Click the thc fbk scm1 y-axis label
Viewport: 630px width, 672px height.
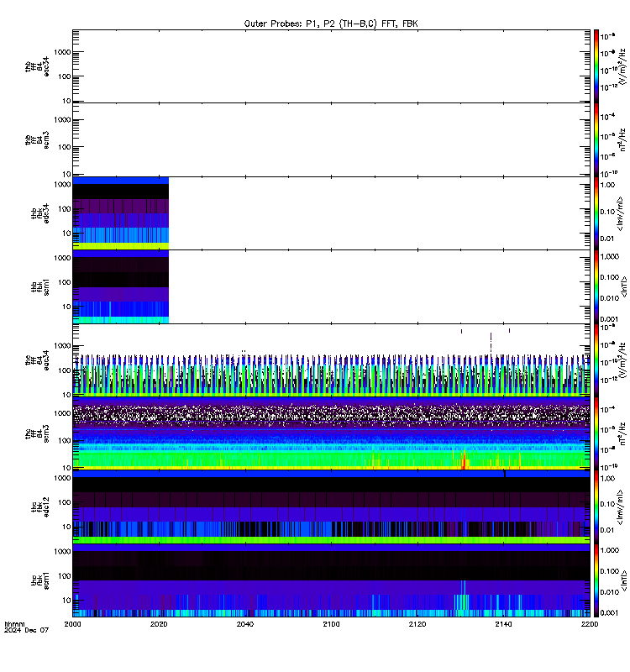click(40, 580)
